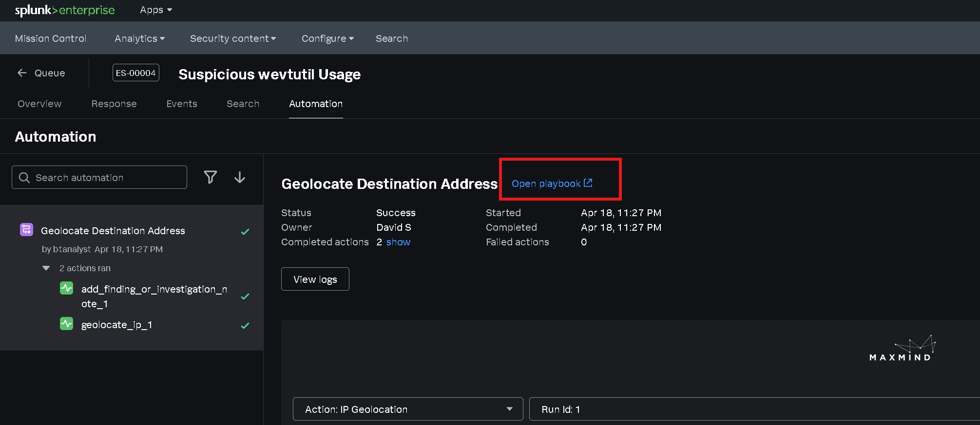Image resolution: width=980 pixels, height=425 pixels.
Task: Click the ES-00004 investigation ID badge
Action: [x=136, y=73]
